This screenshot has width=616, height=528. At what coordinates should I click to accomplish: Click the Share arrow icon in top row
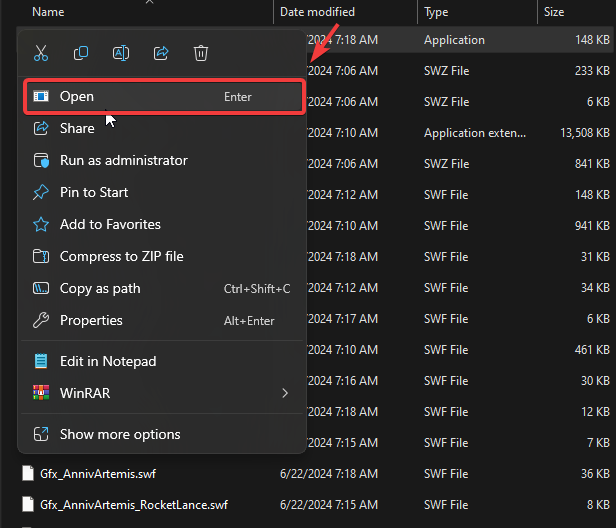tap(161, 53)
